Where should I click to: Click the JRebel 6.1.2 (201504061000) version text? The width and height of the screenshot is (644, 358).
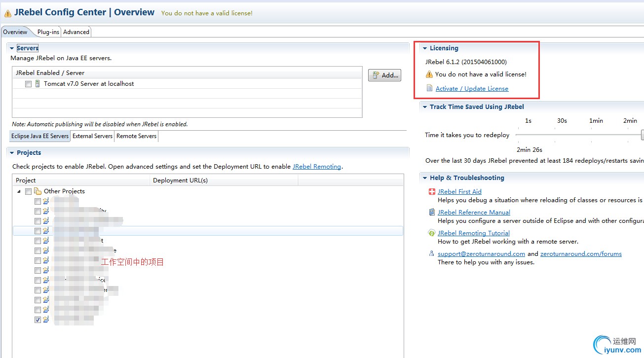[x=466, y=62]
